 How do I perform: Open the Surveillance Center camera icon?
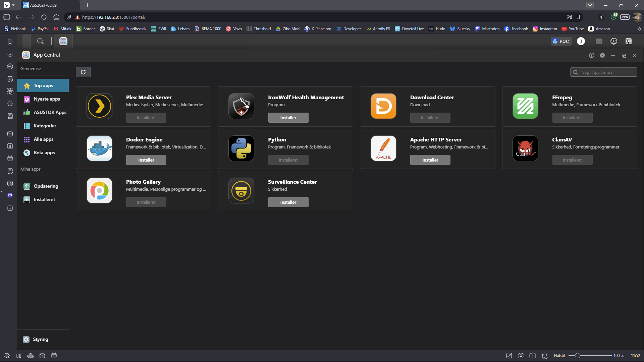pyautogui.click(x=241, y=191)
